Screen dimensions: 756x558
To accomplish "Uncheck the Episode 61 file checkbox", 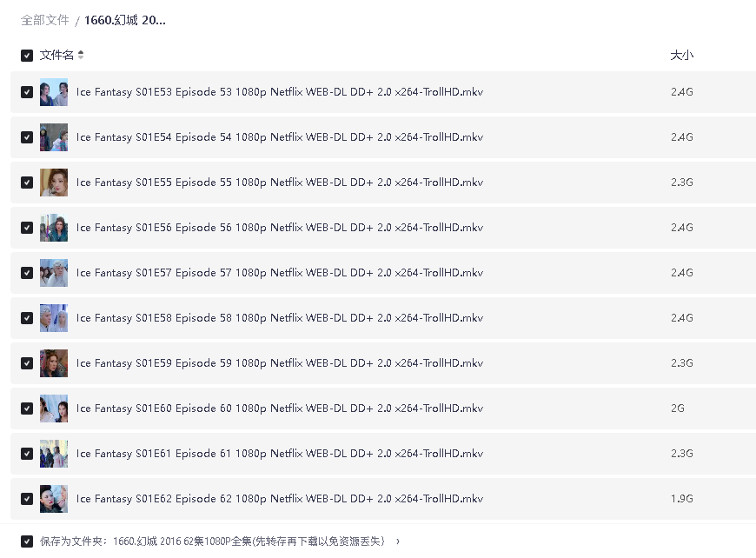I will 27,454.
